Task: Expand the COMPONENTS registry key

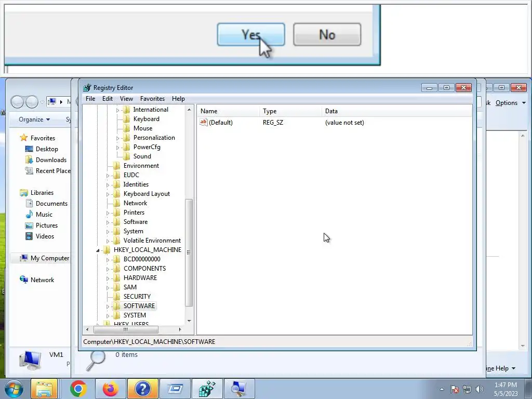Action: pos(108,269)
